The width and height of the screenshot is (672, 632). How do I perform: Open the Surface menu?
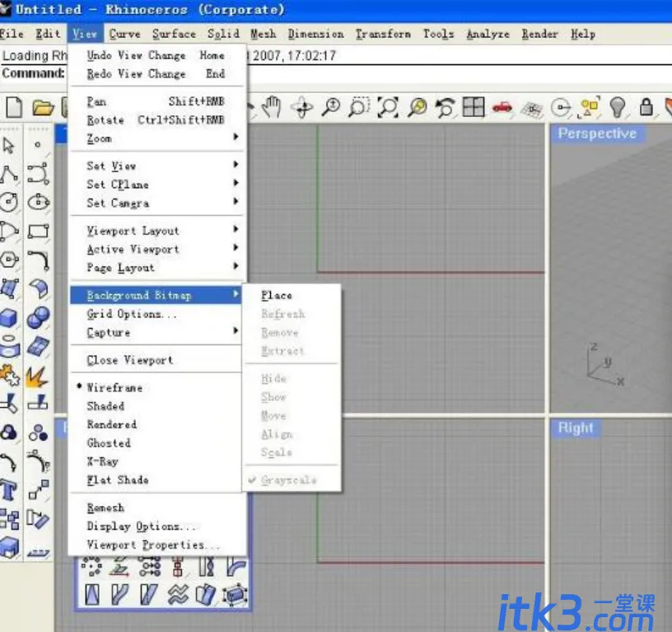pos(174,34)
